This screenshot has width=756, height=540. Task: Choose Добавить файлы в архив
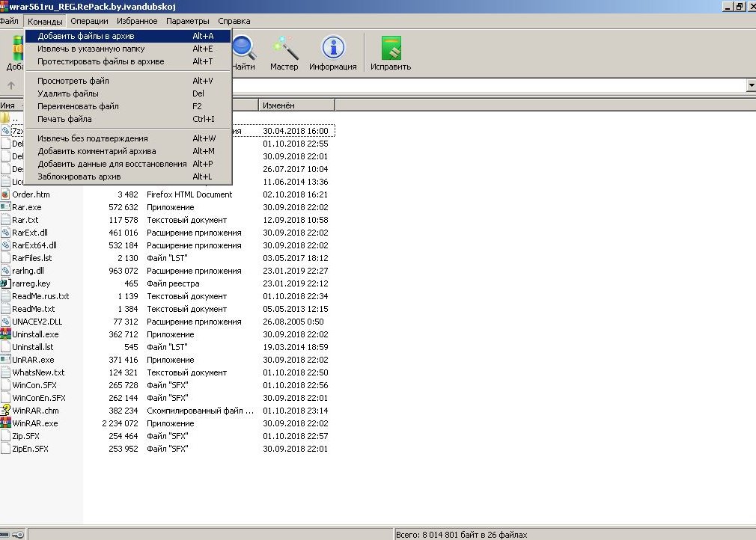pos(128,36)
